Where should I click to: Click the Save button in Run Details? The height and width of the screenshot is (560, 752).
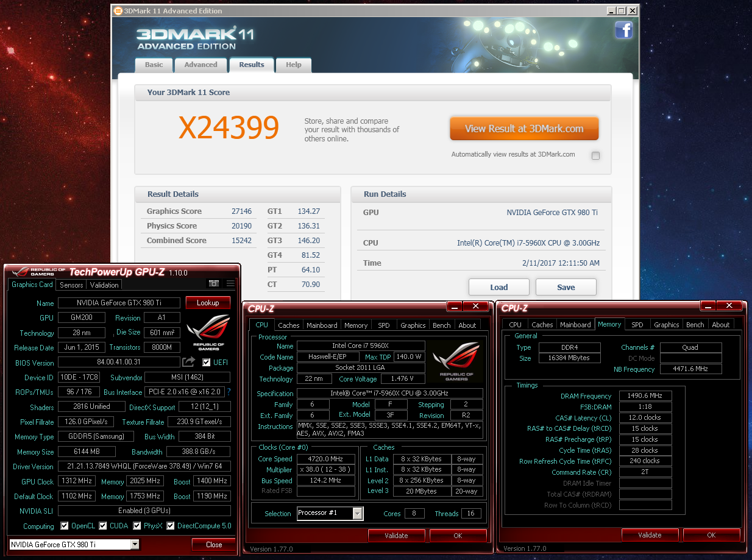click(566, 288)
